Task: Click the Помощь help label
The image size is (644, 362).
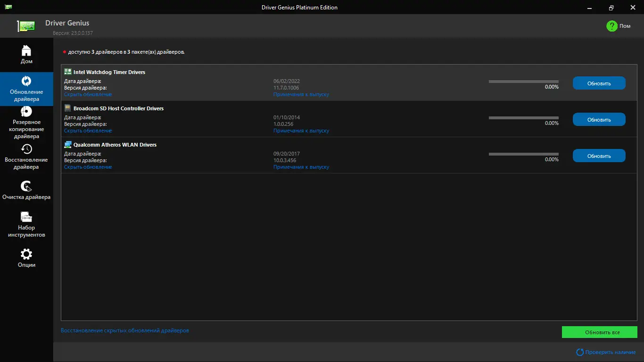Action: click(625, 26)
